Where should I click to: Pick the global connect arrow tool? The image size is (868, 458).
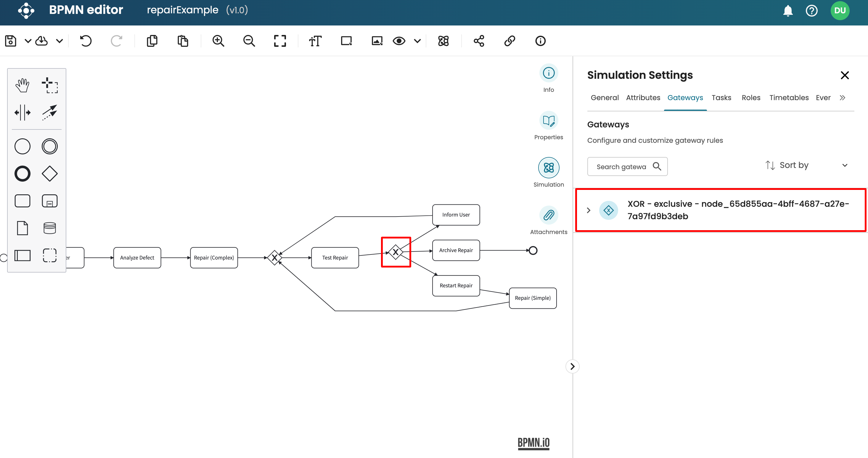[49, 112]
